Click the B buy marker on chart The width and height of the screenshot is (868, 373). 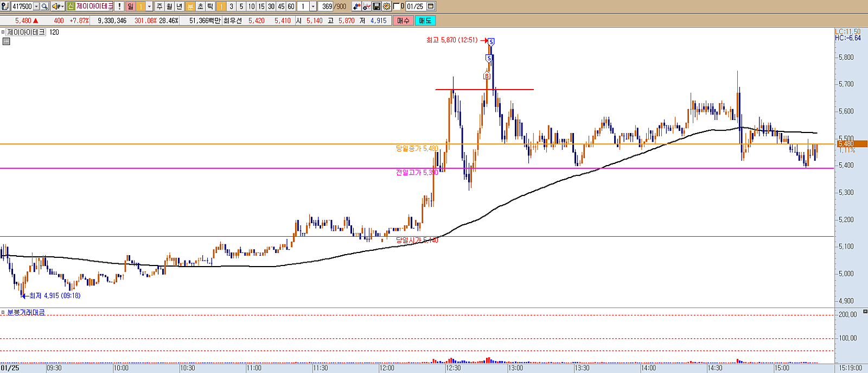[x=487, y=76]
